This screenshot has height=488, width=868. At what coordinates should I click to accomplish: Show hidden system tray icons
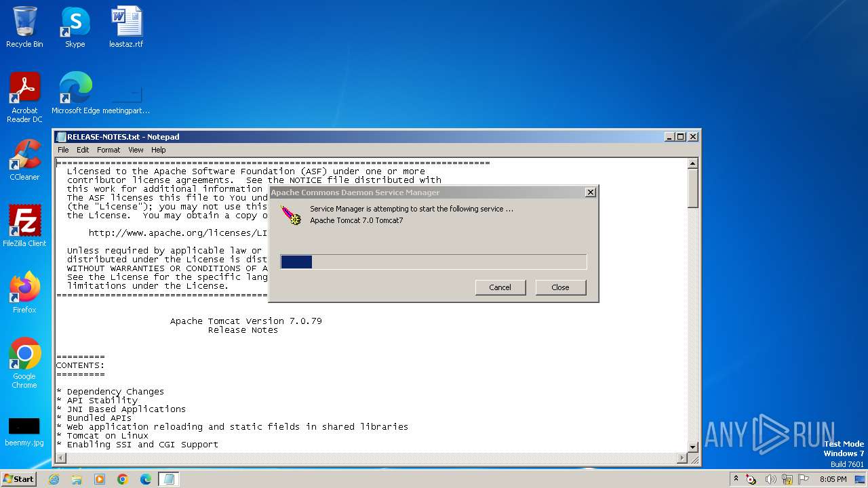736,479
